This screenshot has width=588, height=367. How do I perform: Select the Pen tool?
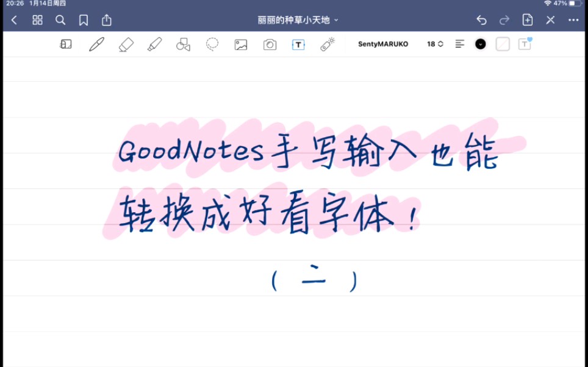coord(96,45)
